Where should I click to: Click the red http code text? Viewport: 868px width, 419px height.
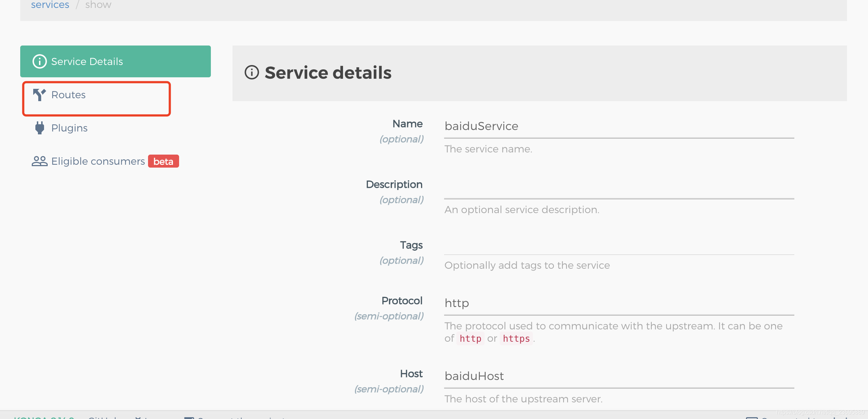pos(470,339)
